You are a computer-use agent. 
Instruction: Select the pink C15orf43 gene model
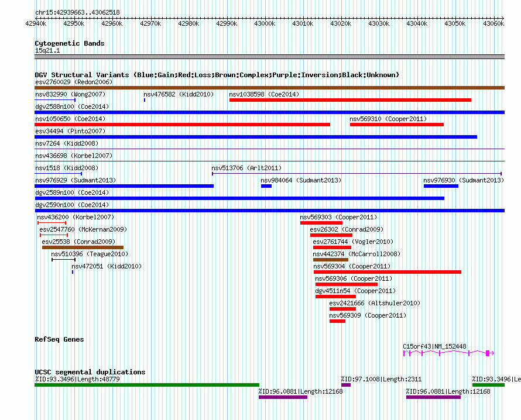(448, 353)
